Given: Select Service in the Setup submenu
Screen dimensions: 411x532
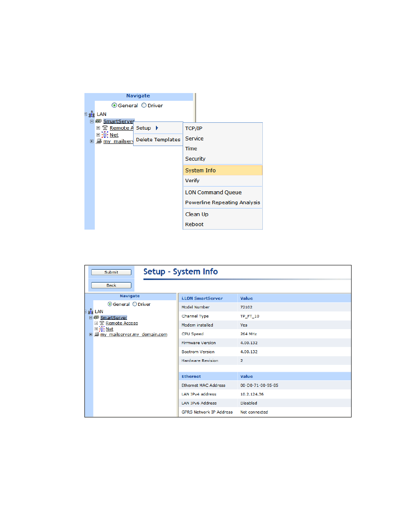Looking at the screenshot, I should 223,139.
